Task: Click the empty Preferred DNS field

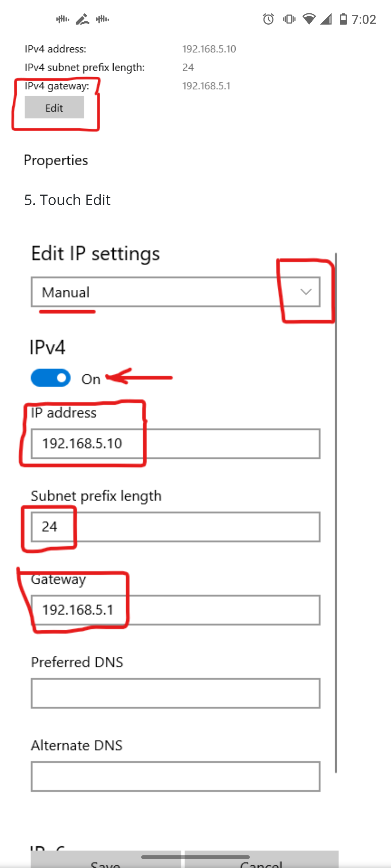Action: [176, 693]
